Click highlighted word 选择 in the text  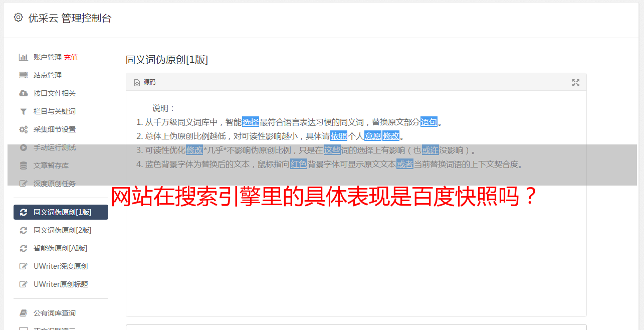[x=251, y=122]
